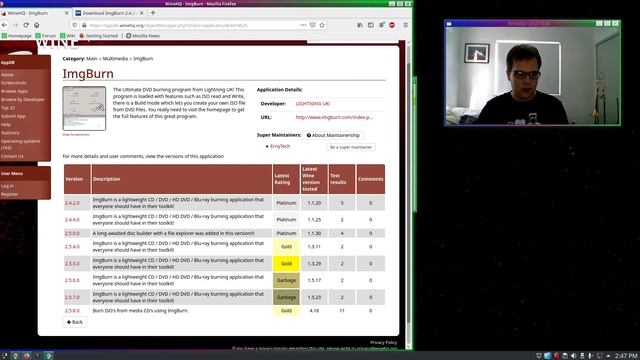Open Submit App in the sidebar
Image resolution: width=640 pixels, height=360 pixels.
[x=13, y=116]
